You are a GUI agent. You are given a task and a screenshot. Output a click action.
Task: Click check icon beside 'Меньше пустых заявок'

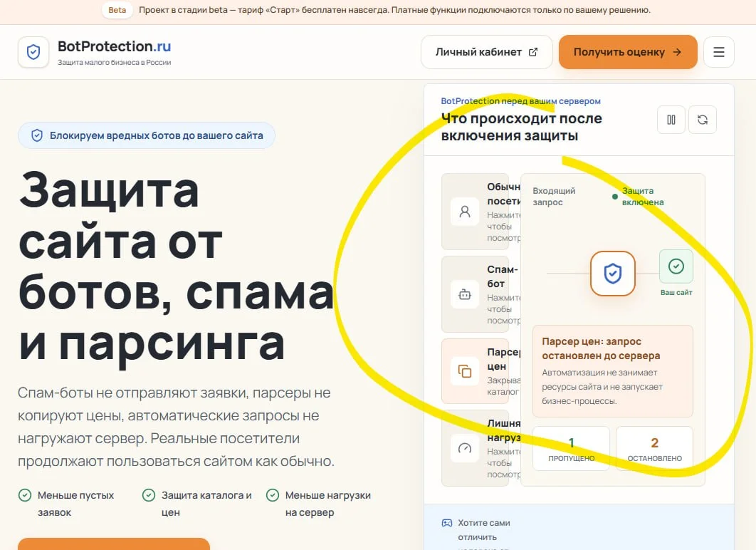[25, 495]
